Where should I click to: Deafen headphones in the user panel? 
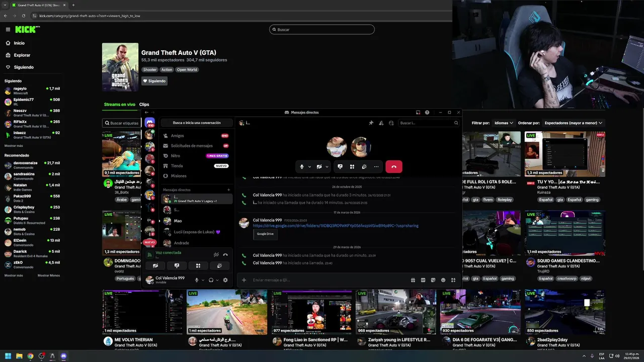211,280
